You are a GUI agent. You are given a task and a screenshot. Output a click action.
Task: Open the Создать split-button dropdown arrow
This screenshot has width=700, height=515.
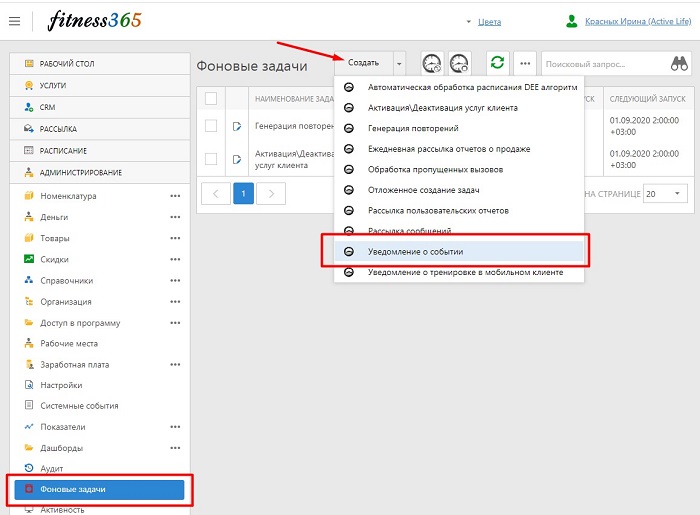click(x=399, y=63)
